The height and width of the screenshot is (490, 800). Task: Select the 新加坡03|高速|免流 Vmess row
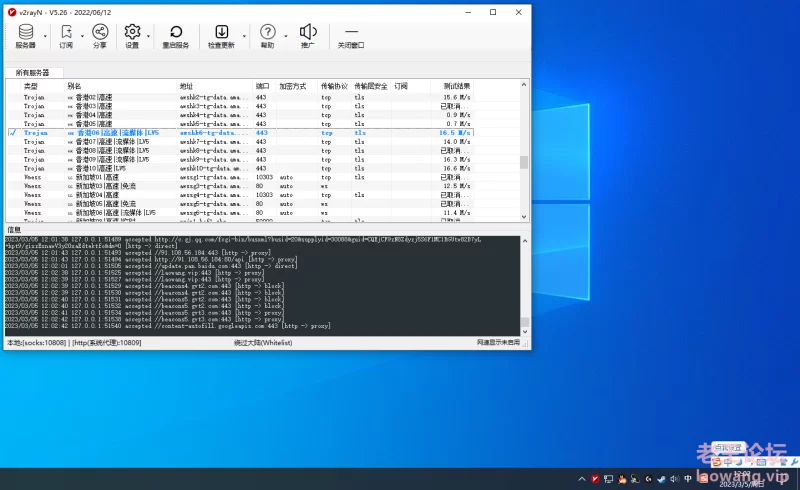click(240, 186)
